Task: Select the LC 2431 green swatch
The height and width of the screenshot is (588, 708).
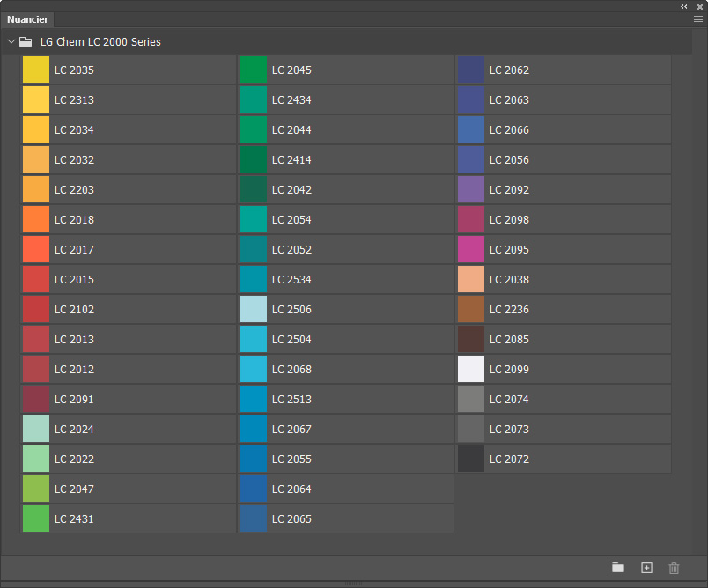Action: coord(36,518)
